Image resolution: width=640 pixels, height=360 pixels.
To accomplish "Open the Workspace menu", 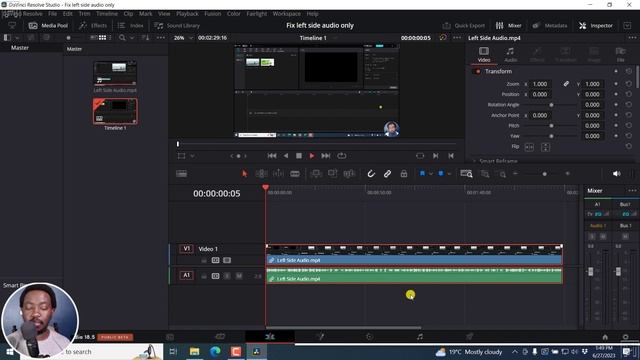I will [287, 13].
